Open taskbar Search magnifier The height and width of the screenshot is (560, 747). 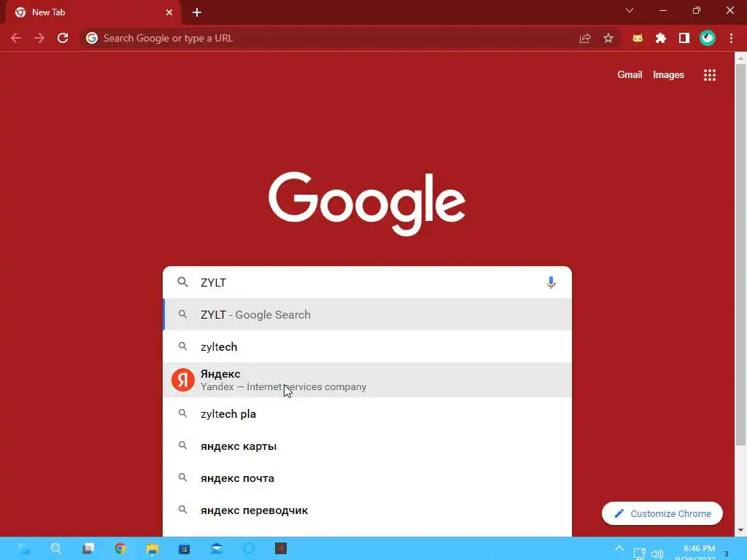[56, 548]
